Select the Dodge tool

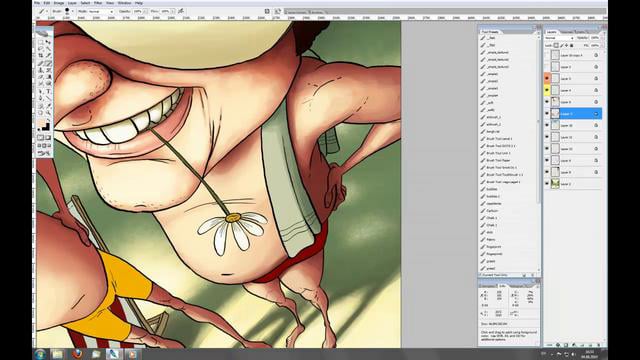click(49, 84)
